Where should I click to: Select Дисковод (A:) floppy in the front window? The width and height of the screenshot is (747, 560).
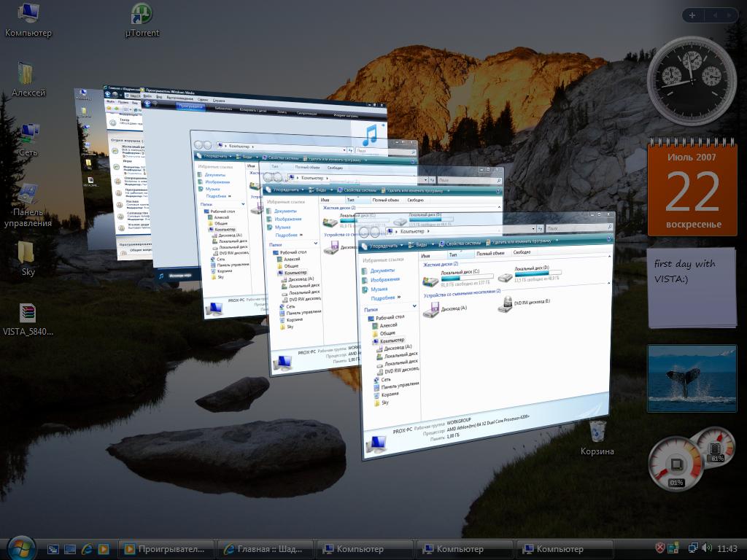pyautogui.click(x=446, y=309)
